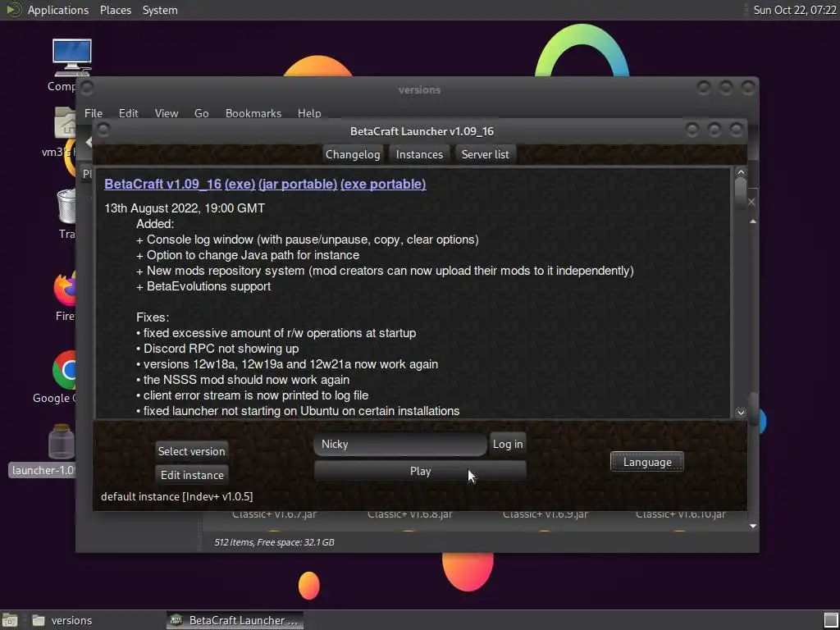Screen dimensions: 840x630
Task: Open the Applications menu
Action: [x=58, y=10]
